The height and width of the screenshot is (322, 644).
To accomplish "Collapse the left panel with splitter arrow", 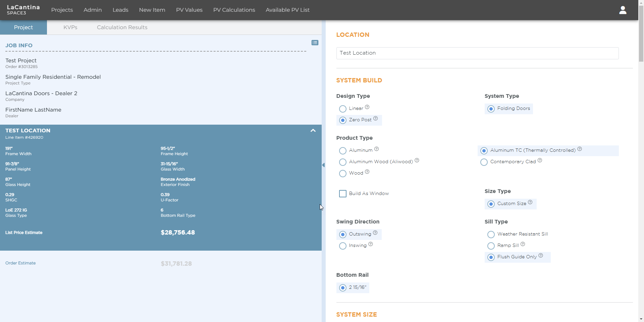I will pyautogui.click(x=323, y=165).
